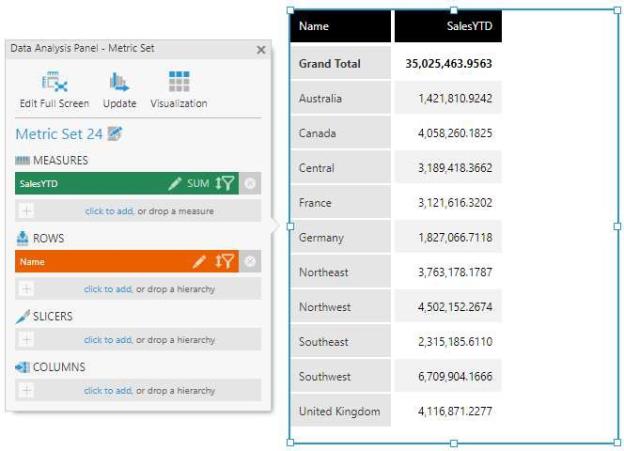Open Edit Full Screen mode
The height and width of the screenshot is (451, 624).
(x=54, y=90)
